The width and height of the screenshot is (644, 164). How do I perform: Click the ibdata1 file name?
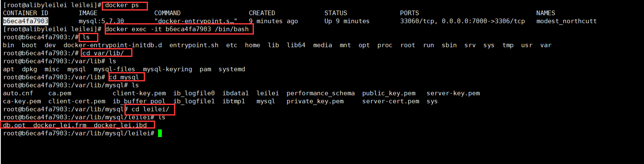coord(235,93)
